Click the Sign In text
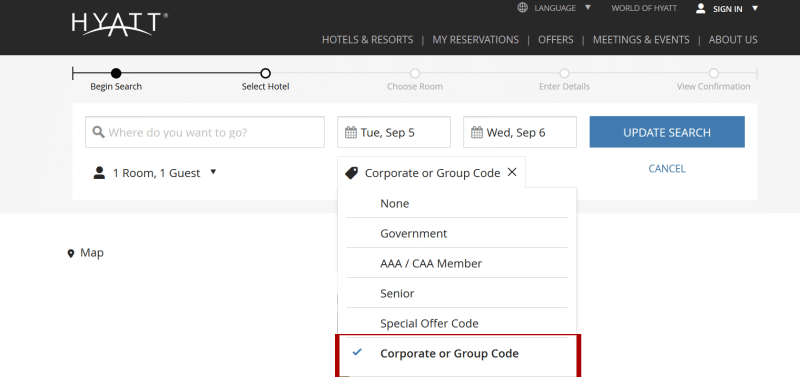This screenshot has width=800, height=377. 728,9
